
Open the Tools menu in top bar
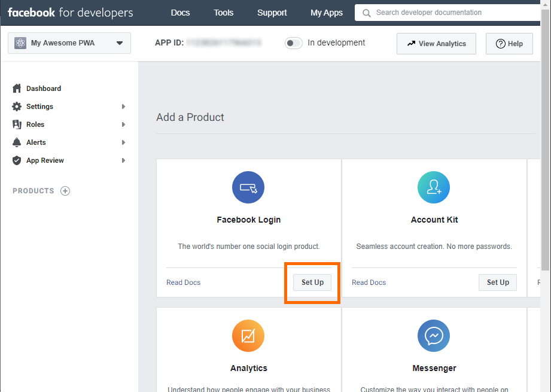pyautogui.click(x=224, y=13)
